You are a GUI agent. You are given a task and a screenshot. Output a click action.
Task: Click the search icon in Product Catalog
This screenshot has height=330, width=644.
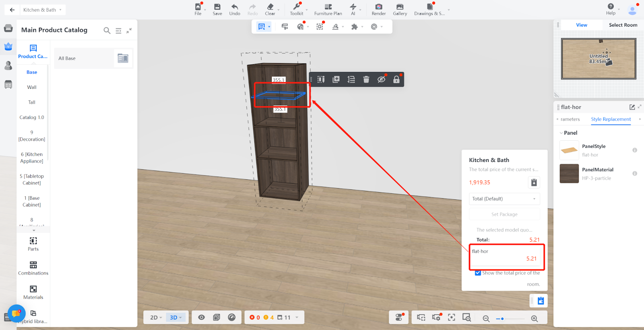point(107,31)
